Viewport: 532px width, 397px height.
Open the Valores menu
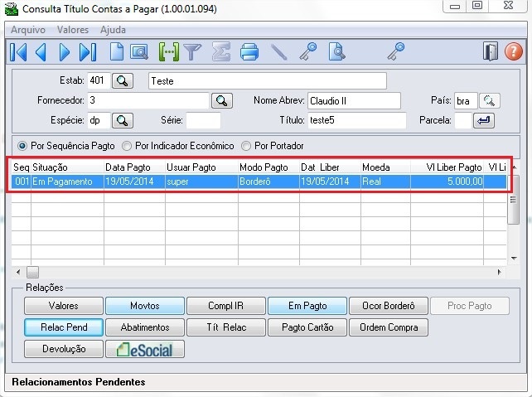click(x=73, y=30)
